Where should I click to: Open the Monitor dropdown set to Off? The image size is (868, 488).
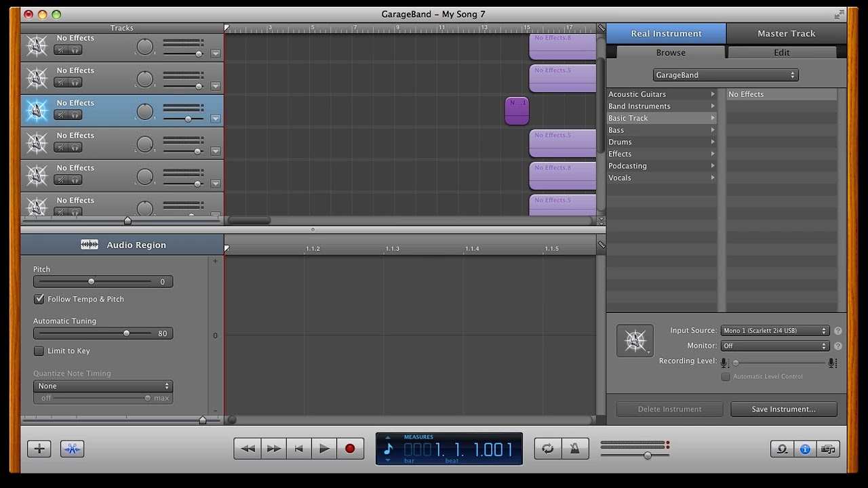coord(775,346)
